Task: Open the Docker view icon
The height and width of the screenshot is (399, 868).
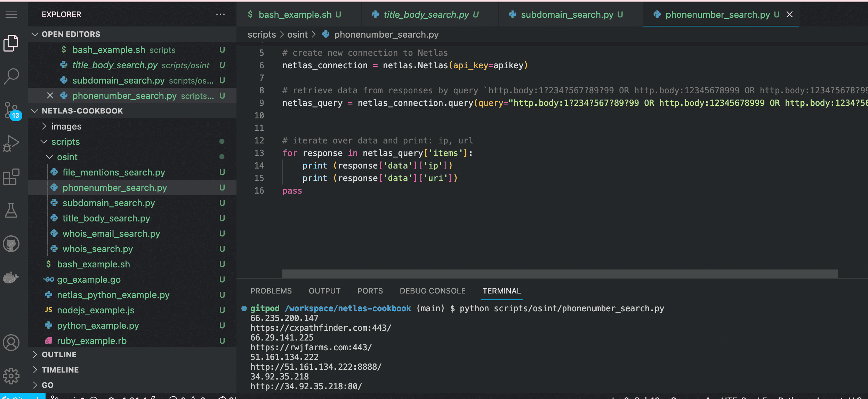Action: (11, 277)
